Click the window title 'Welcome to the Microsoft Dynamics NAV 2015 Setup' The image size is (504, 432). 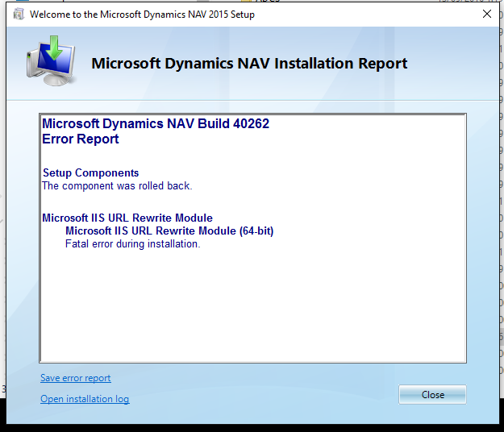point(142,15)
